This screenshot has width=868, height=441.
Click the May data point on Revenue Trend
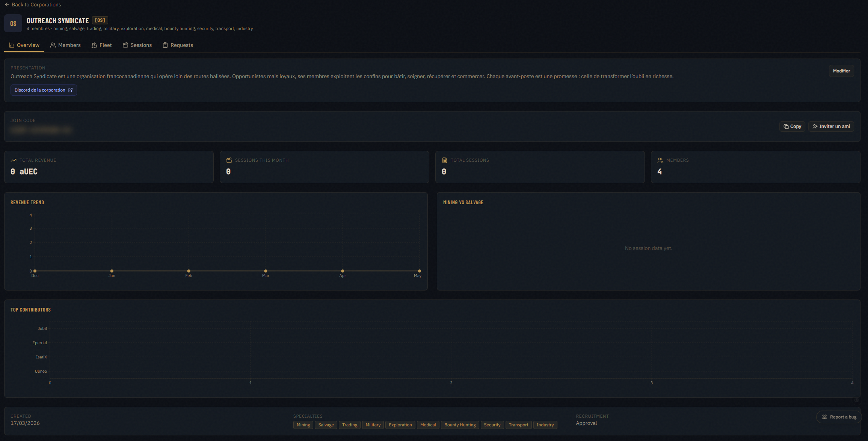(x=420, y=271)
